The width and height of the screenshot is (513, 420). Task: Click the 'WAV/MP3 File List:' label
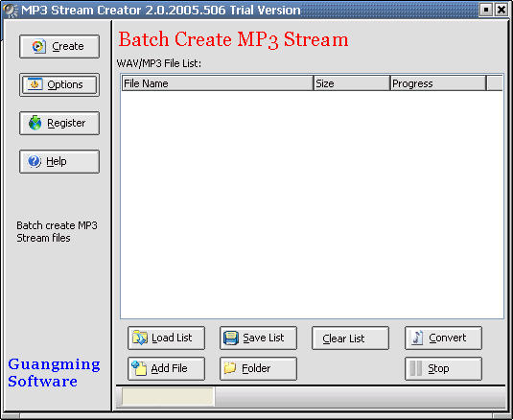tap(159, 63)
